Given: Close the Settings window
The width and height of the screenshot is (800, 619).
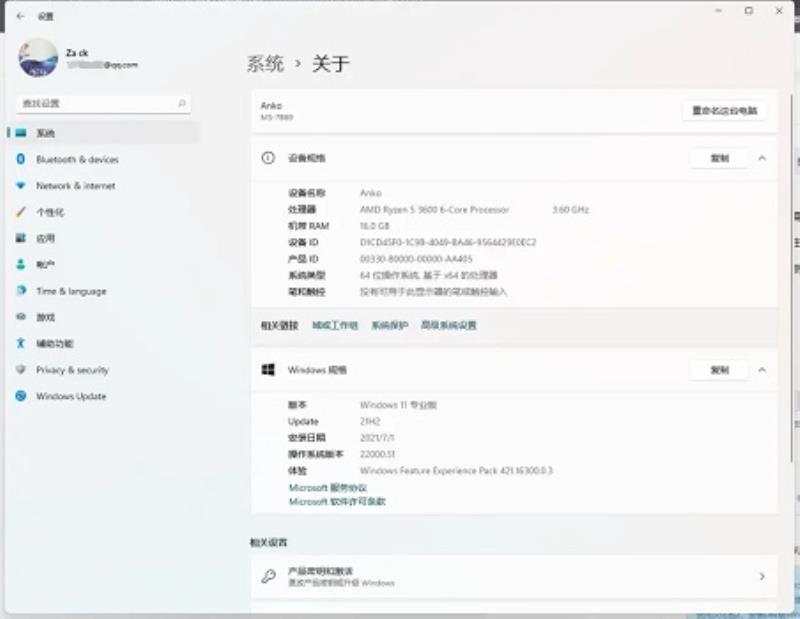Looking at the screenshot, I should (x=779, y=10).
